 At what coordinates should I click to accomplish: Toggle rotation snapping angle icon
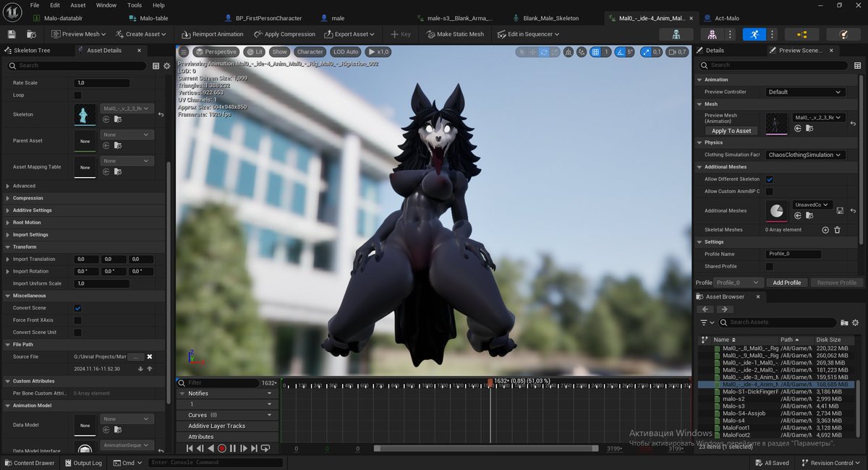[619, 51]
